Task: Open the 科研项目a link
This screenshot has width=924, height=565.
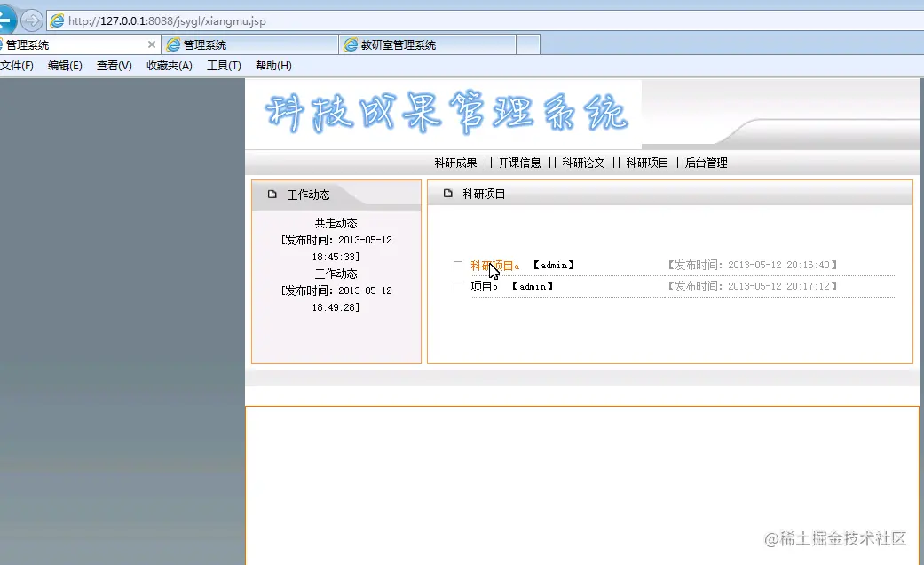Action: [x=495, y=265]
